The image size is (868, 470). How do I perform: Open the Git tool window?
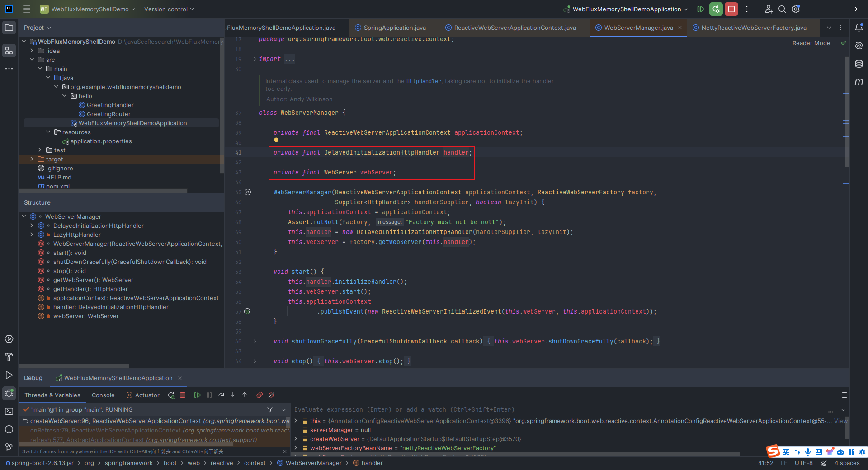[9, 447]
